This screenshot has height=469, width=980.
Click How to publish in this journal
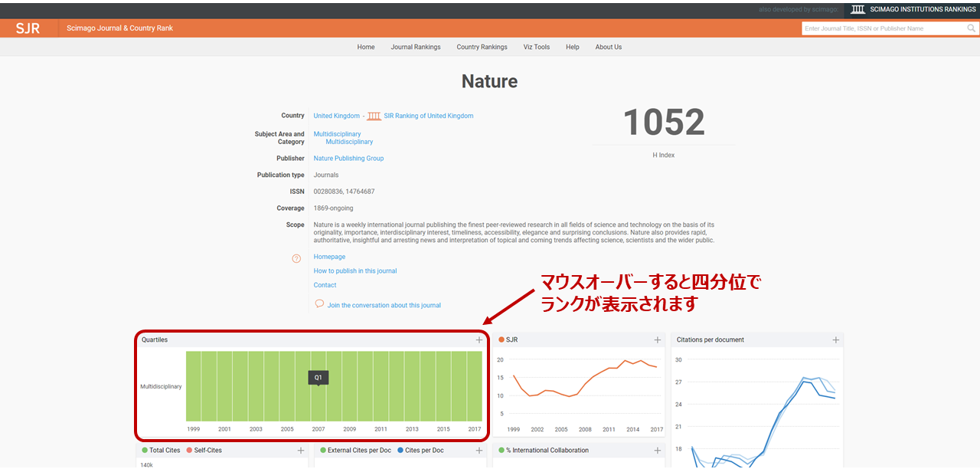point(355,271)
